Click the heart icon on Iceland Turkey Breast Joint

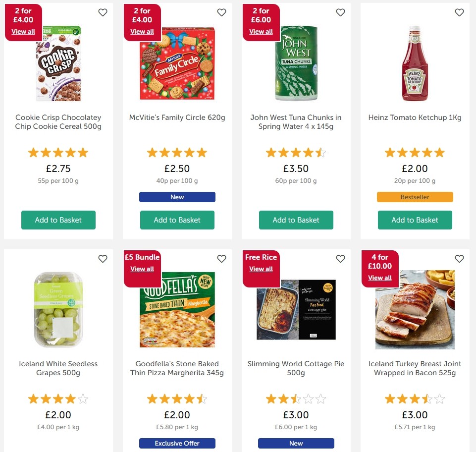pos(459,259)
